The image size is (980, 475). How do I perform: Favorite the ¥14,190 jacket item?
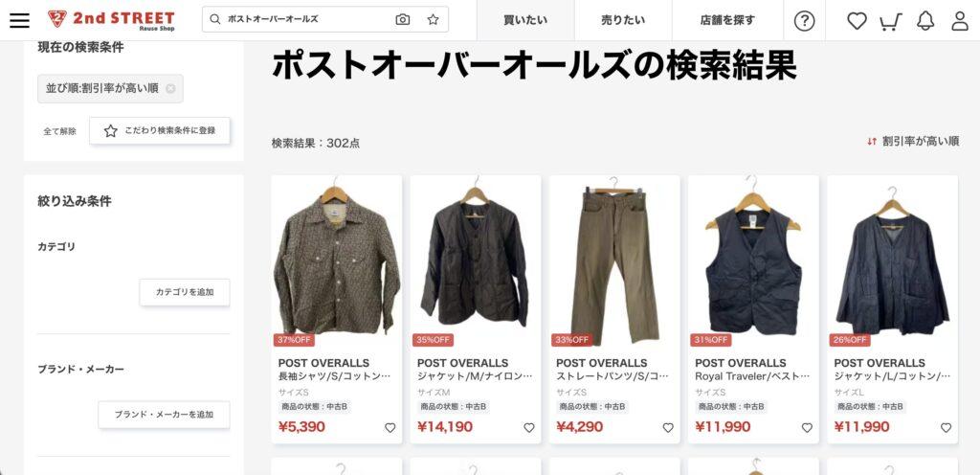pyautogui.click(x=528, y=428)
